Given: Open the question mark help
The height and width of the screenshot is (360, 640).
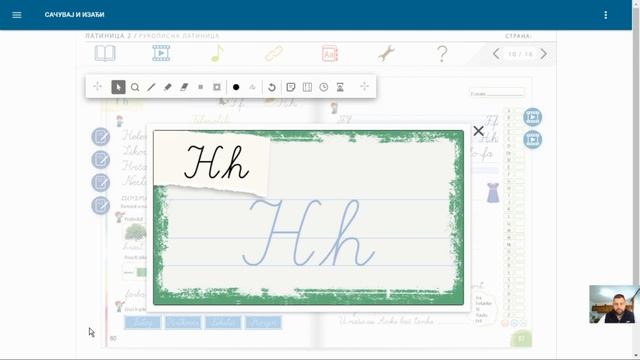Looking at the screenshot, I should point(442,53).
